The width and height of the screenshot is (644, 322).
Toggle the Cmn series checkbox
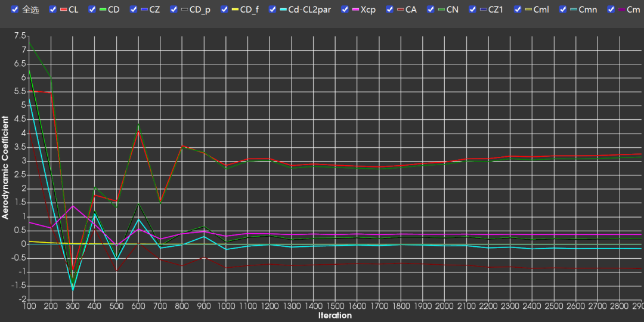[563, 10]
